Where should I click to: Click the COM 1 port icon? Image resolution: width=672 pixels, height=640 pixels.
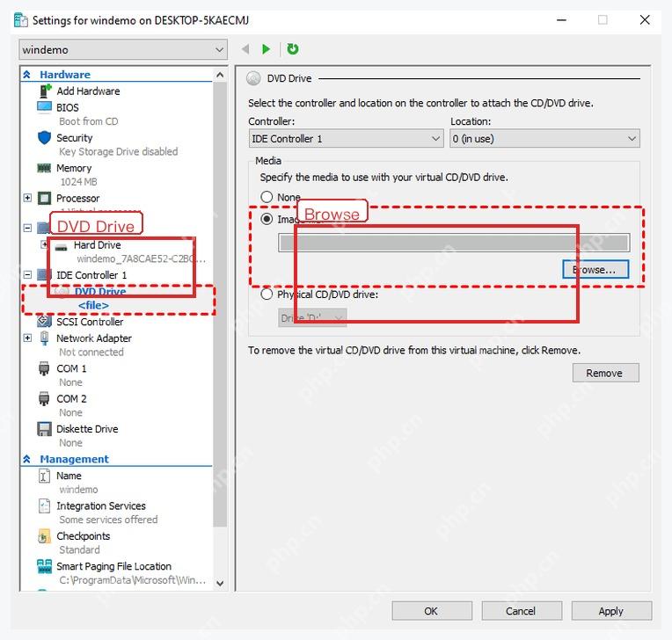pyautogui.click(x=44, y=368)
